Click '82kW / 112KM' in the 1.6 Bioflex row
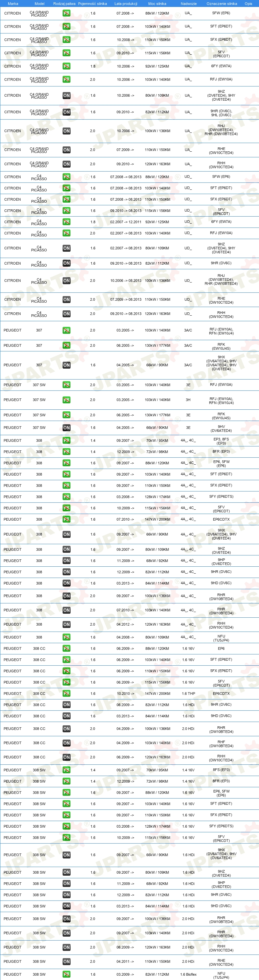Viewport: 259px width, 980px height. tap(157, 974)
